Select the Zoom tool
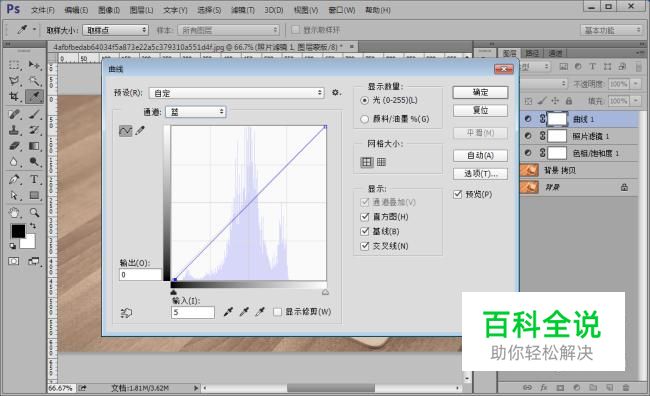Image resolution: width=650 pixels, height=396 pixels. coord(34,213)
